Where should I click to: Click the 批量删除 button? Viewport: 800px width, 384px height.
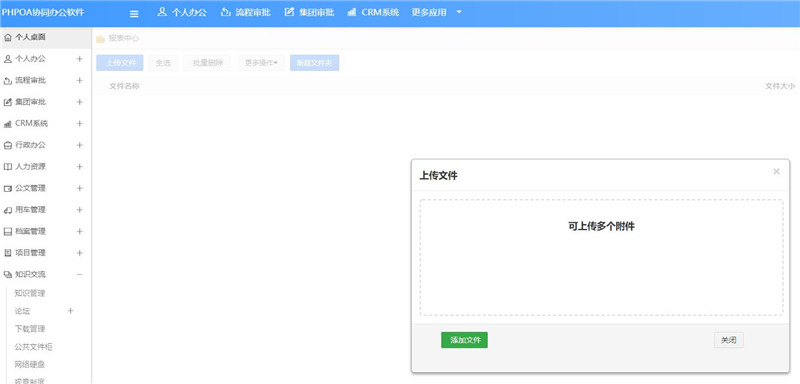tap(207, 63)
